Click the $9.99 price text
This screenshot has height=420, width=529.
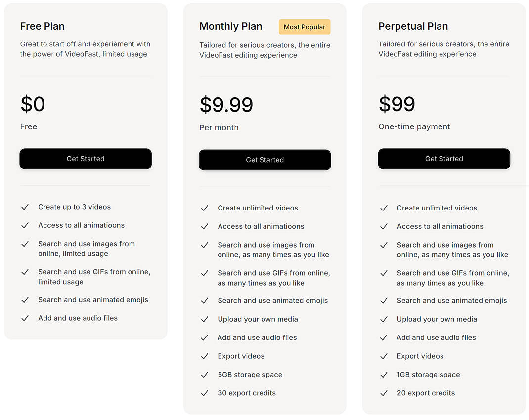pyautogui.click(x=226, y=104)
